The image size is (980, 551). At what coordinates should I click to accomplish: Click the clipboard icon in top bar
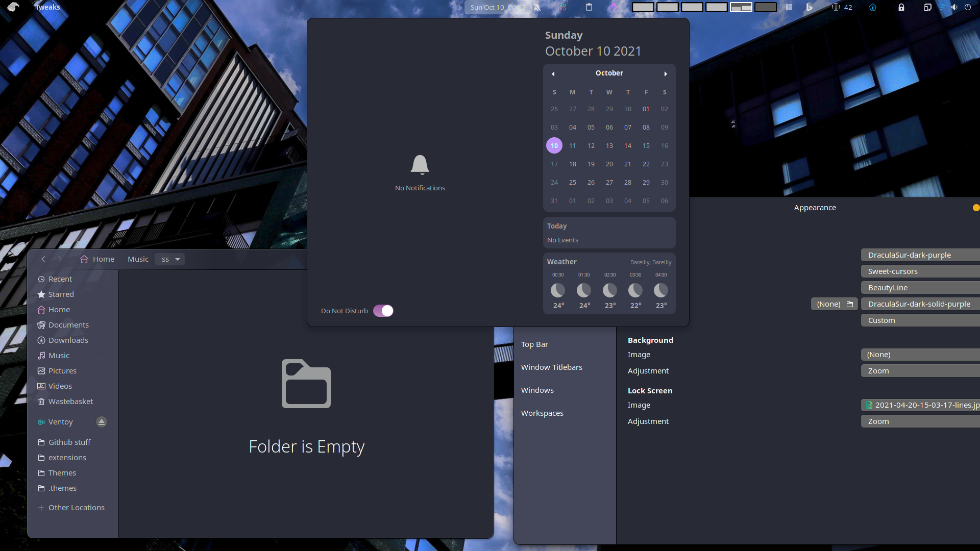click(589, 7)
